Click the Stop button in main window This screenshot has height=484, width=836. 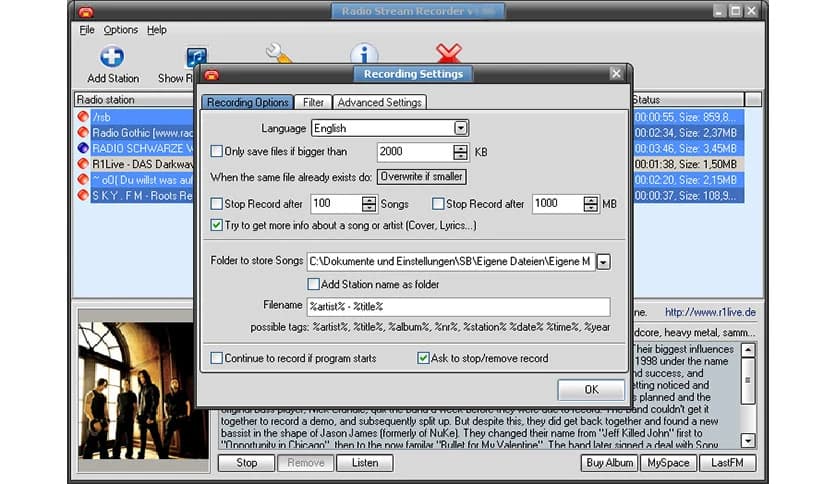[246, 463]
